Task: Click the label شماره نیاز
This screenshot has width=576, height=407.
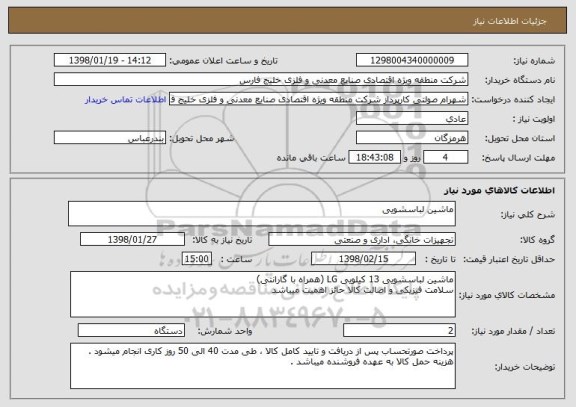Action: click(x=534, y=61)
